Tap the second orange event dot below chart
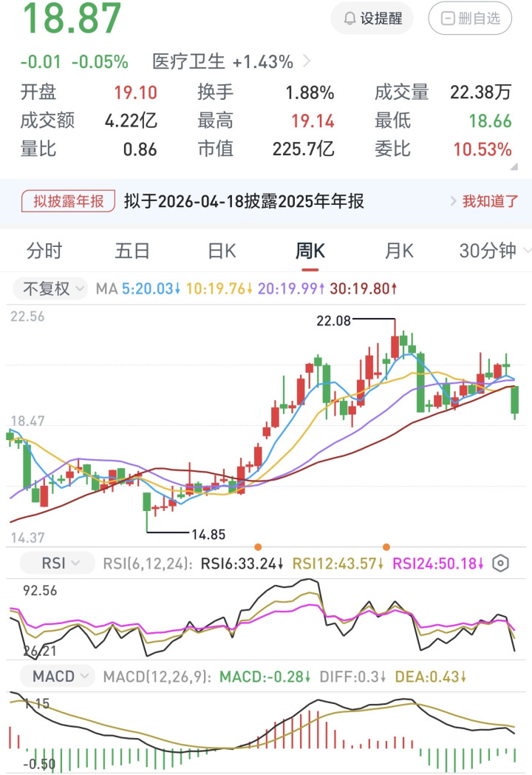Screen dimensions: 532x775 (x=386, y=547)
